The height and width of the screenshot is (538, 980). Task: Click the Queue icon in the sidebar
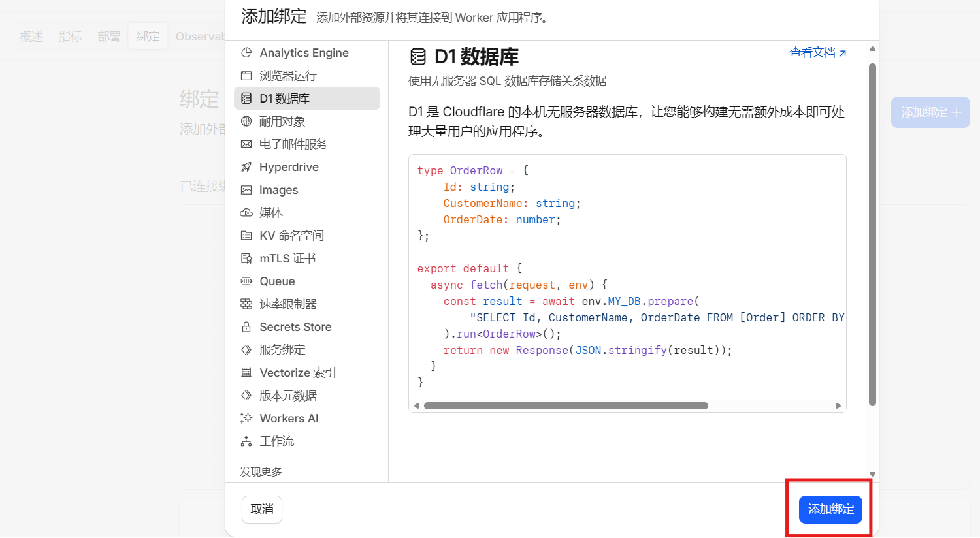pyautogui.click(x=246, y=281)
